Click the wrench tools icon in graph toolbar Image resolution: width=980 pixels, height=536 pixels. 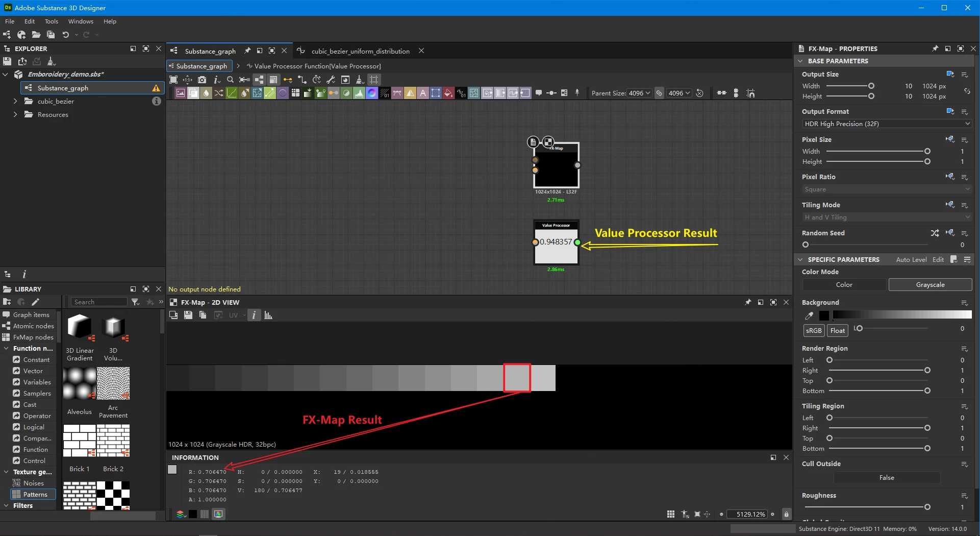pos(331,80)
